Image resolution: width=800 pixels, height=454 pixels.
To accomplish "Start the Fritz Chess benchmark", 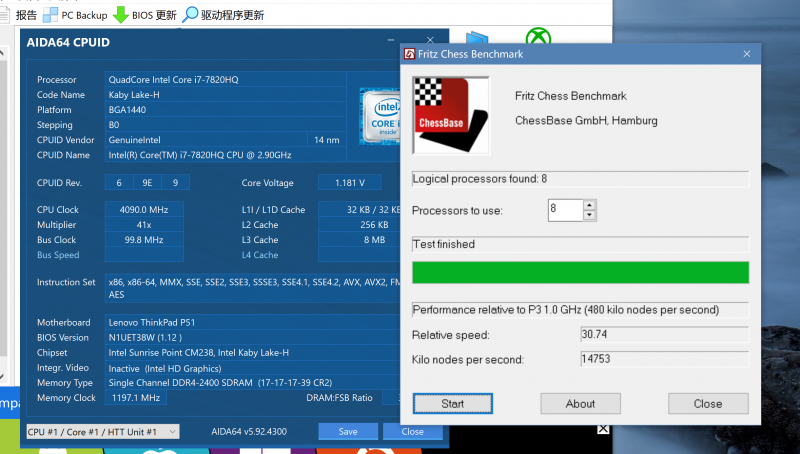I will pyautogui.click(x=453, y=403).
